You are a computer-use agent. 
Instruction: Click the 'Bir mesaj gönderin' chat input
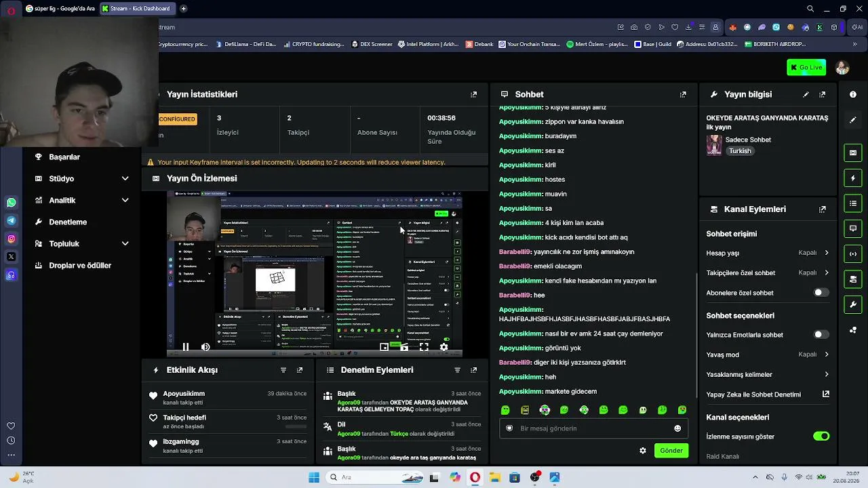593,428
